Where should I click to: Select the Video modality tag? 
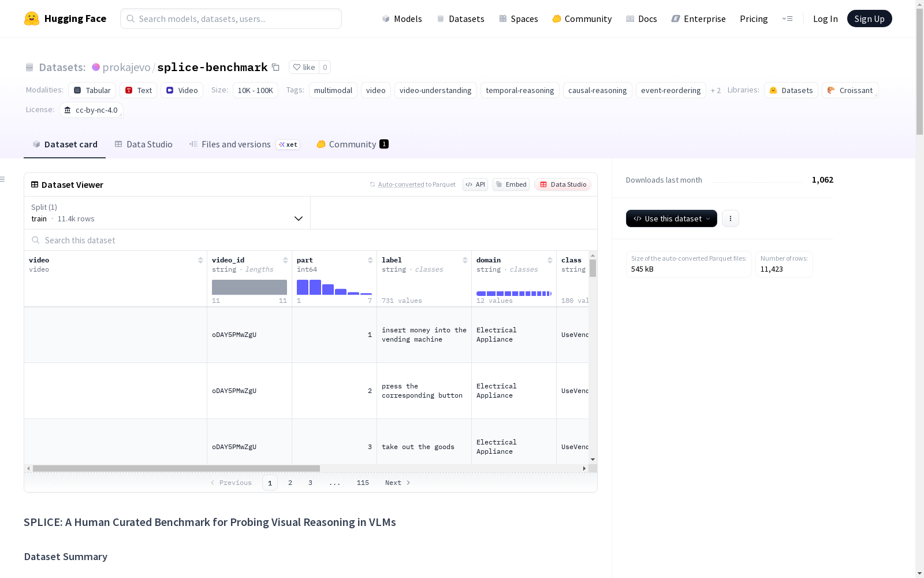pyautogui.click(x=182, y=90)
